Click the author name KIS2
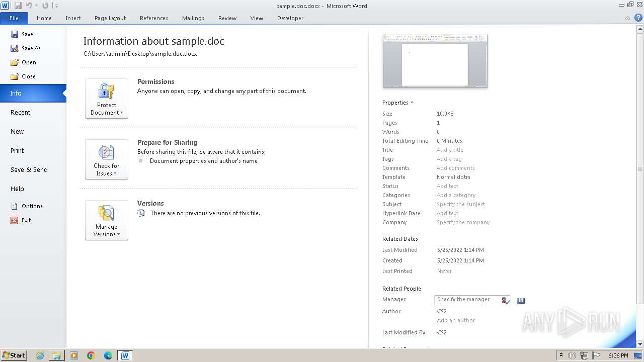 pyautogui.click(x=441, y=311)
